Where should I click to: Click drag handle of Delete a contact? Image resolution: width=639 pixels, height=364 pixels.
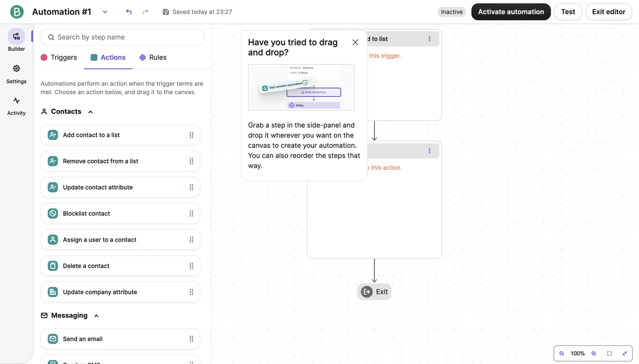pyautogui.click(x=191, y=266)
